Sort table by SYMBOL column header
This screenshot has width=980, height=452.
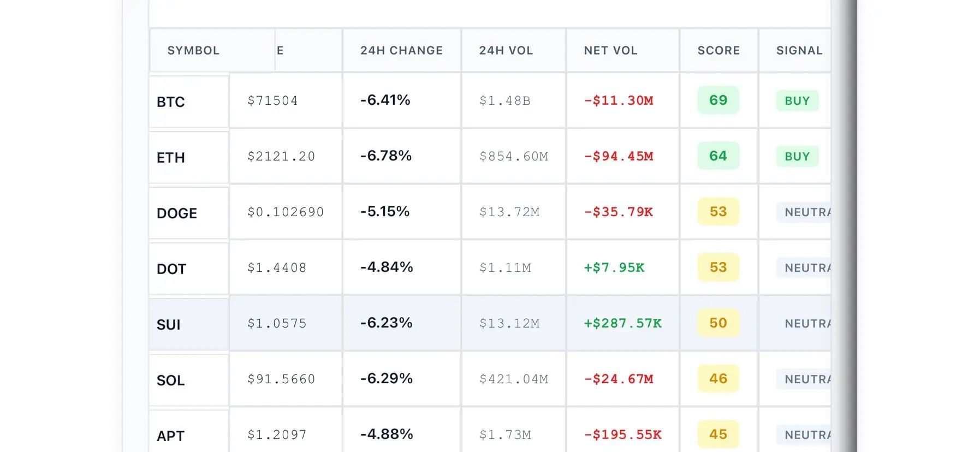pos(193,51)
